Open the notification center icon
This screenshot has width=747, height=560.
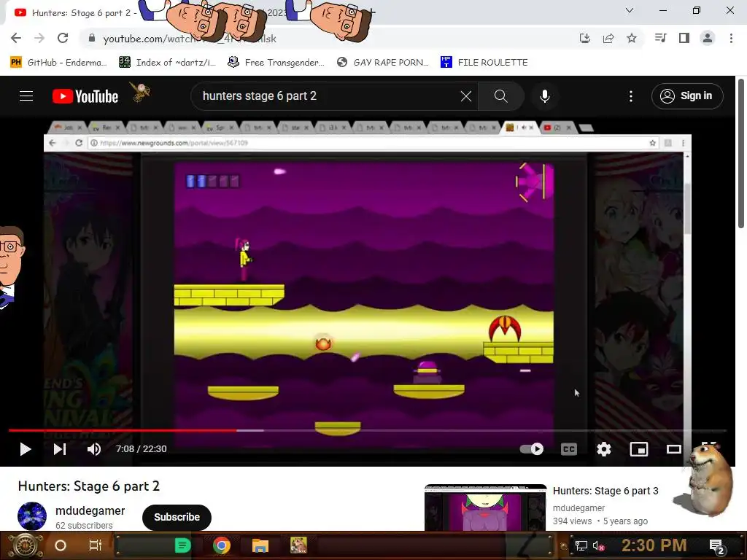coord(717,546)
